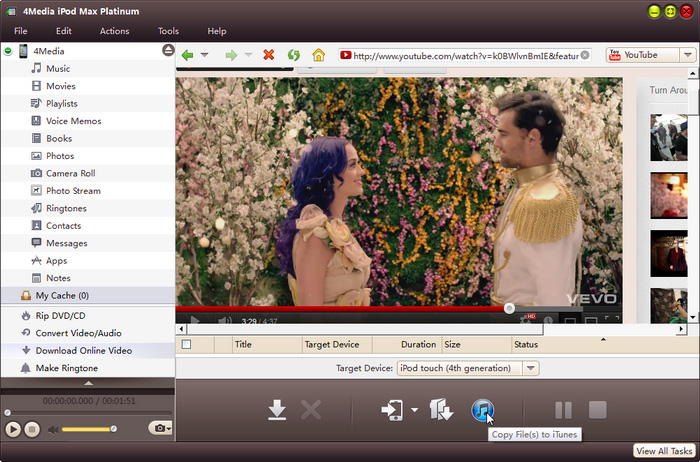Viewport: 700px width, 462px height.
Task: Open View All Tasks
Action: 664,451
